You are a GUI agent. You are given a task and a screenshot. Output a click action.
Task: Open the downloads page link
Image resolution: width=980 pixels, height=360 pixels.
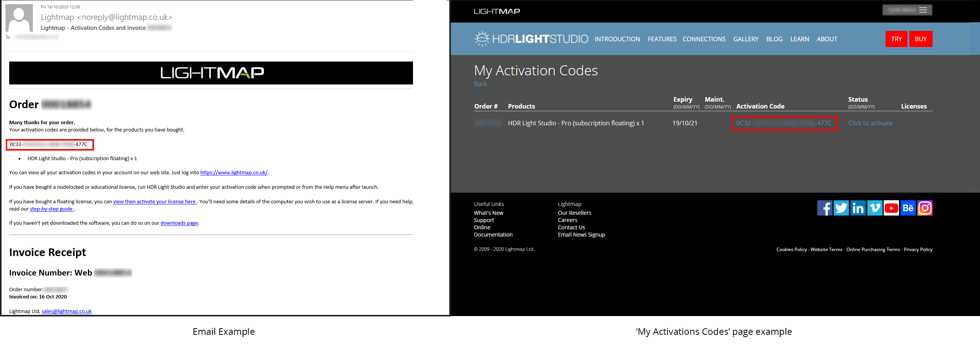point(179,223)
